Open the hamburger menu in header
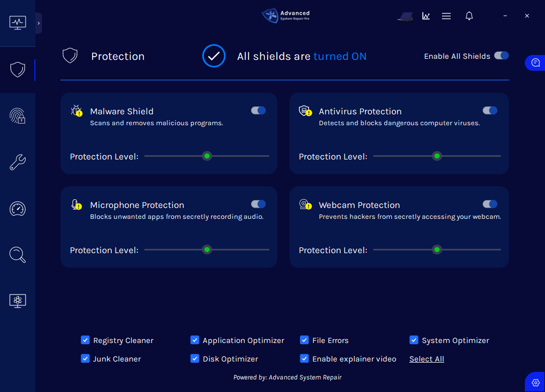The width and height of the screenshot is (545, 392). pyautogui.click(x=446, y=16)
